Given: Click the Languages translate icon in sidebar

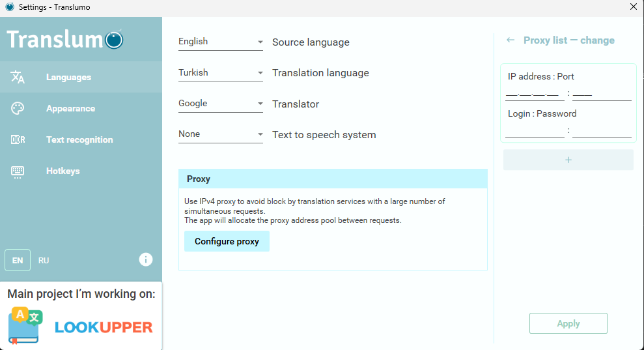Looking at the screenshot, I should tap(18, 77).
